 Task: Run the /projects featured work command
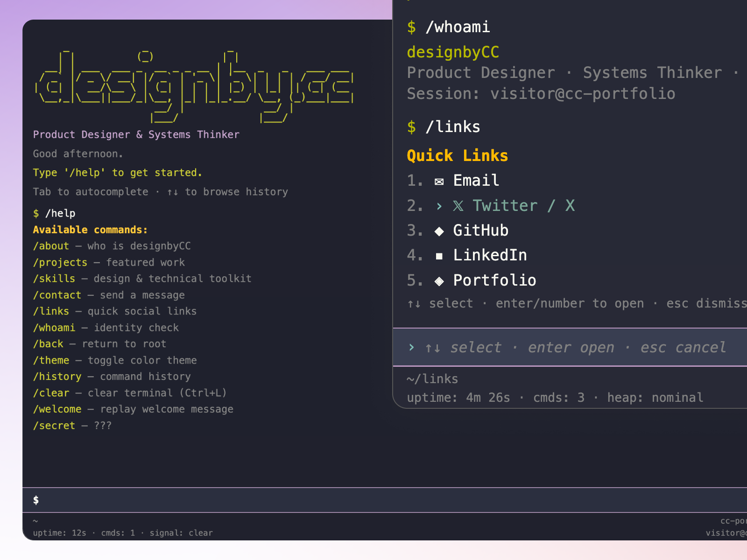coord(61,262)
